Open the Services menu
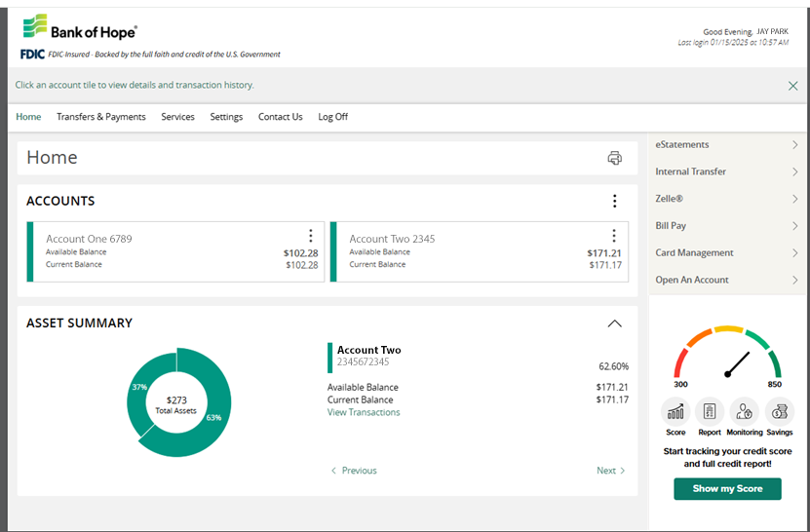The height and width of the screenshot is (532, 810). [177, 117]
